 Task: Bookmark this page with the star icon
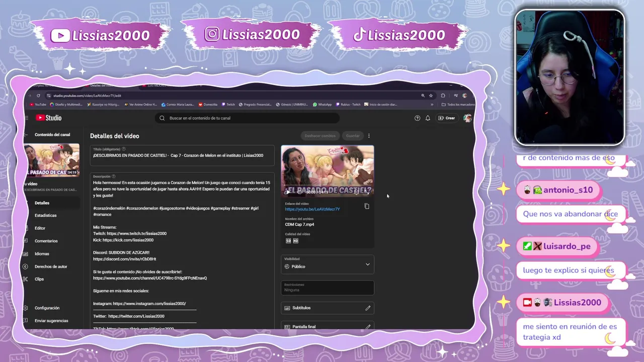point(431,96)
